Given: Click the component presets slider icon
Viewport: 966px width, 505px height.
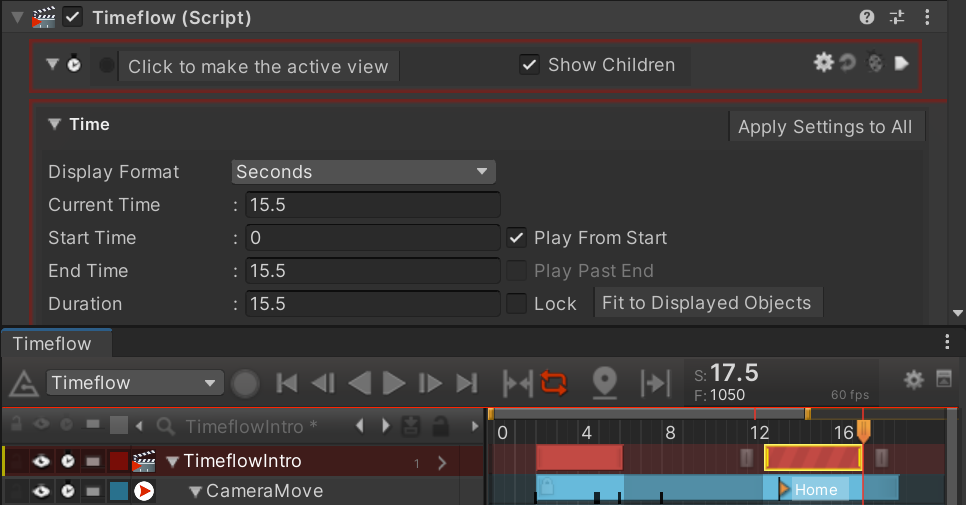Looking at the screenshot, I should pyautogui.click(x=897, y=17).
